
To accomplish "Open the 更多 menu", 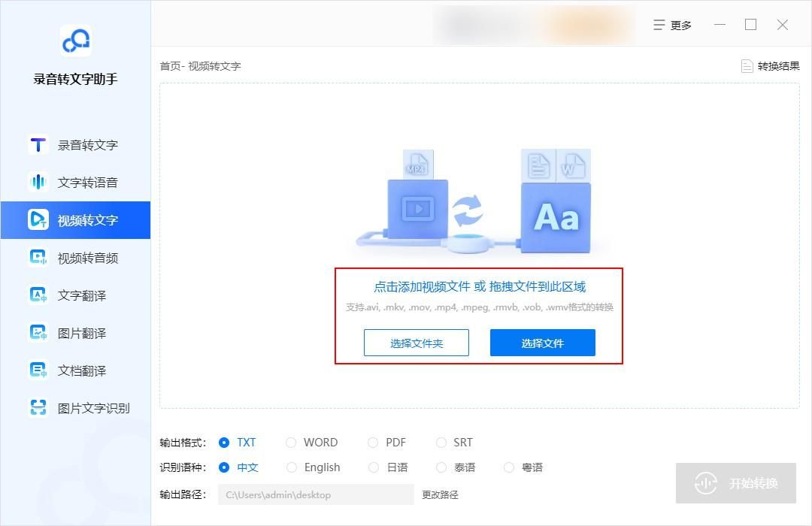I will [x=672, y=25].
